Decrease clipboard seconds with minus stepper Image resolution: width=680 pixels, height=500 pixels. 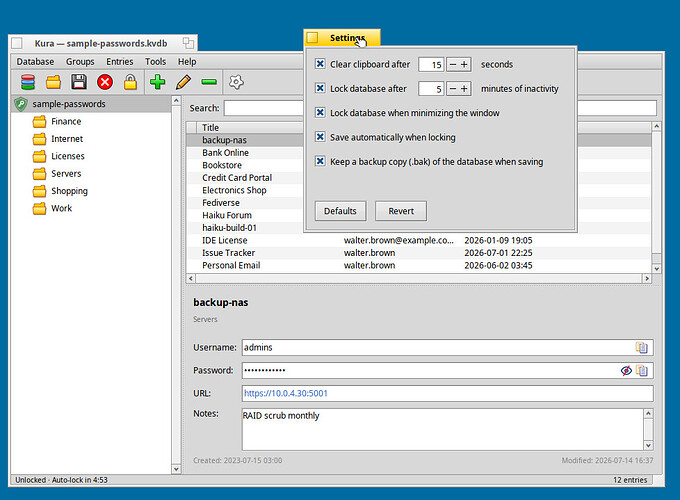point(452,65)
